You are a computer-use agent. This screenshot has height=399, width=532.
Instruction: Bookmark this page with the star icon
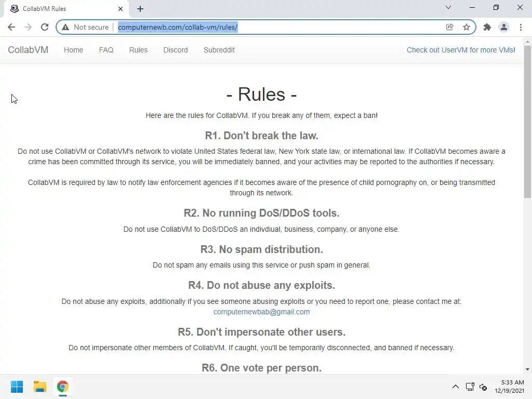(467, 27)
